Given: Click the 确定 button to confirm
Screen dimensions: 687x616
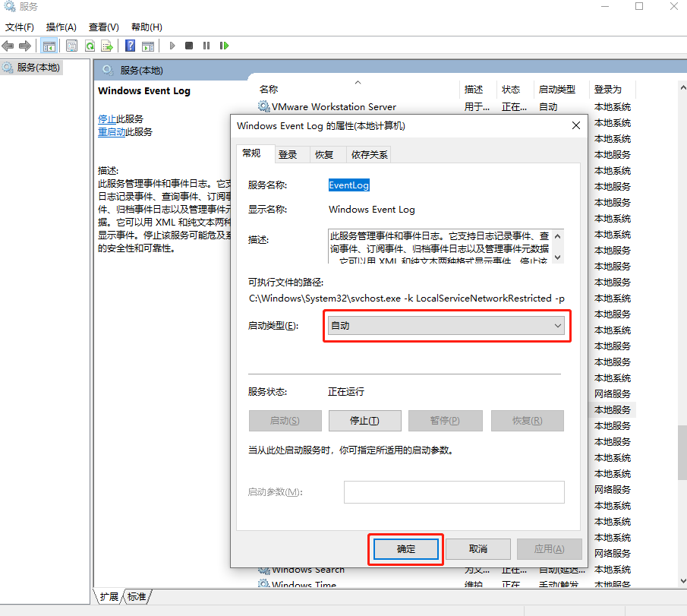Looking at the screenshot, I should pyautogui.click(x=405, y=548).
